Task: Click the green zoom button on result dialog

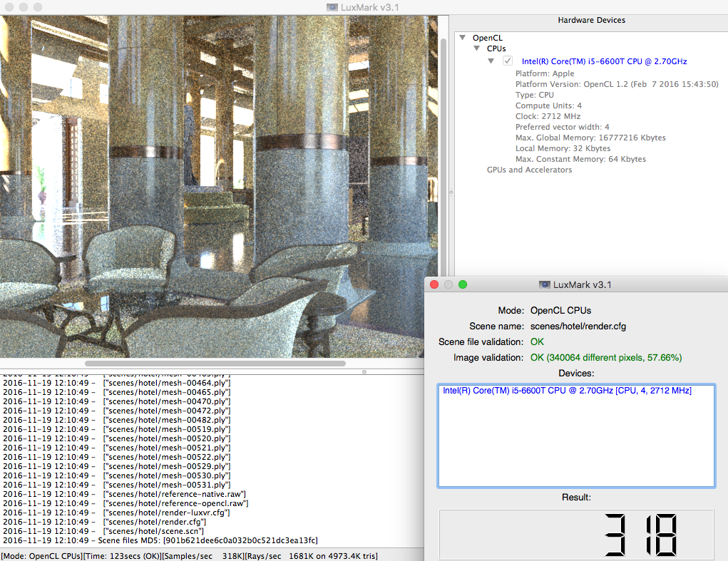Action: tap(463, 284)
